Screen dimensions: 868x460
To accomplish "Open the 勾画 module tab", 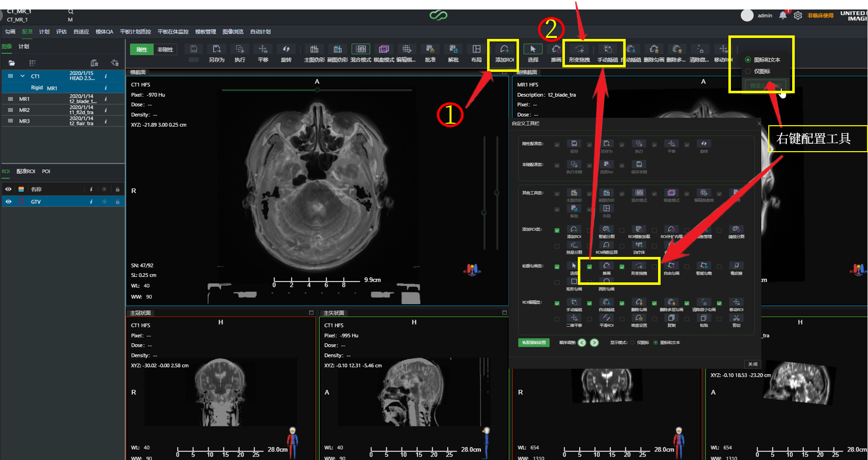I will [10, 31].
